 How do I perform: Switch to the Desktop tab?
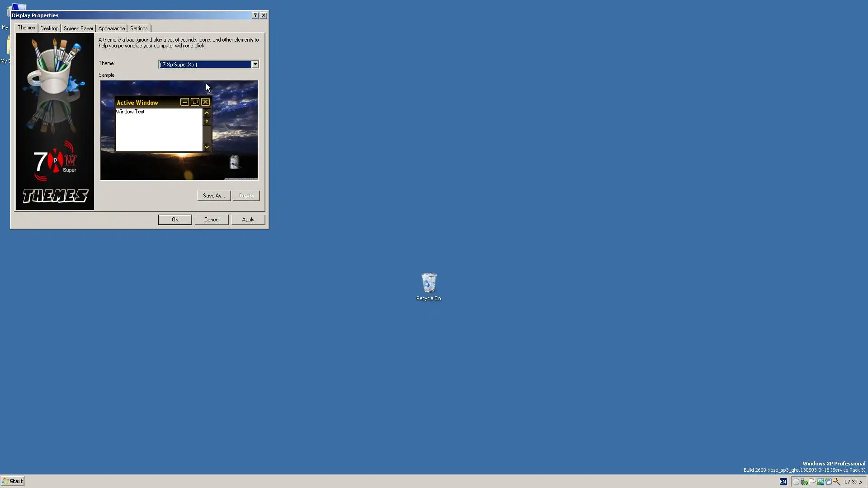tap(49, 28)
